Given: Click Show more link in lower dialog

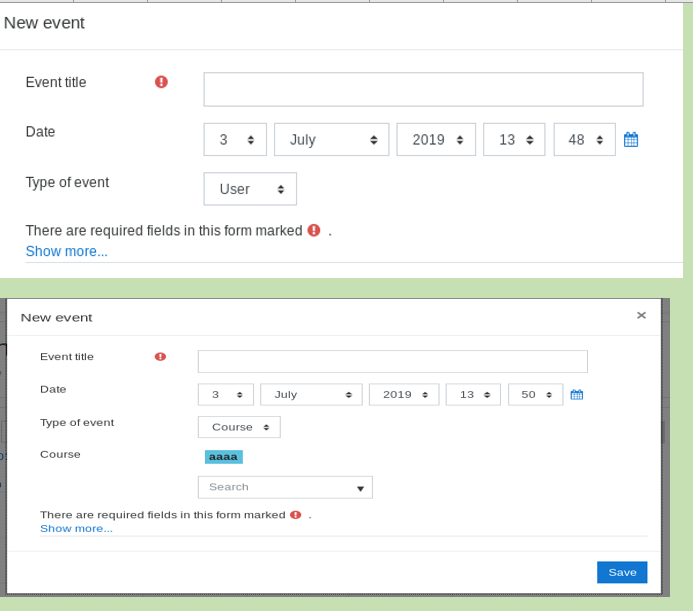Looking at the screenshot, I should [x=76, y=528].
